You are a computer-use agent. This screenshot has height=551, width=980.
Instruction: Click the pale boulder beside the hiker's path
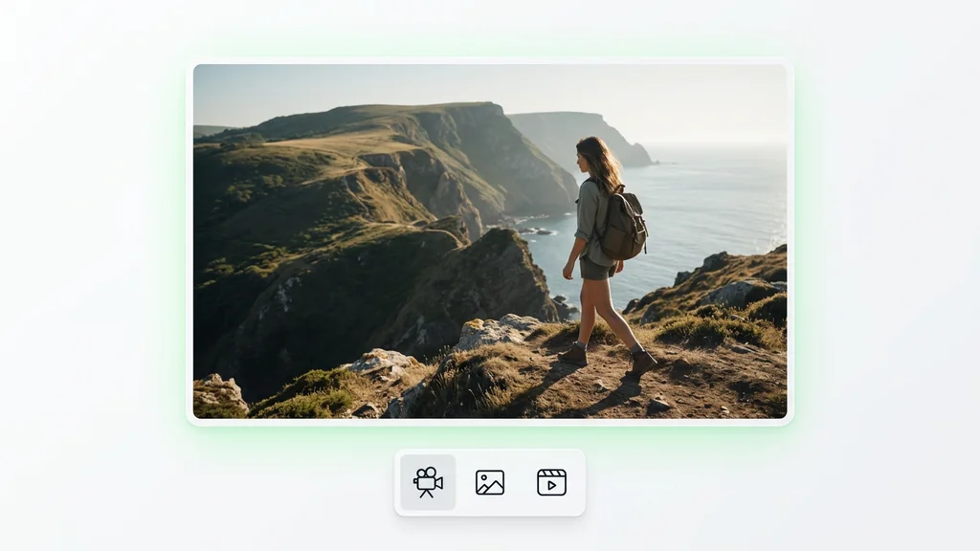pyautogui.click(x=497, y=331)
